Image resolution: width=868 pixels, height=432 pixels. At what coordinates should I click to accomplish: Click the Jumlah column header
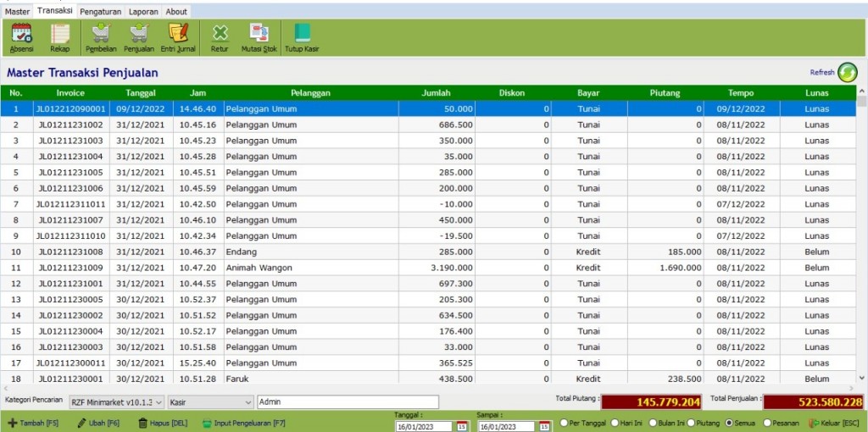point(437,93)
